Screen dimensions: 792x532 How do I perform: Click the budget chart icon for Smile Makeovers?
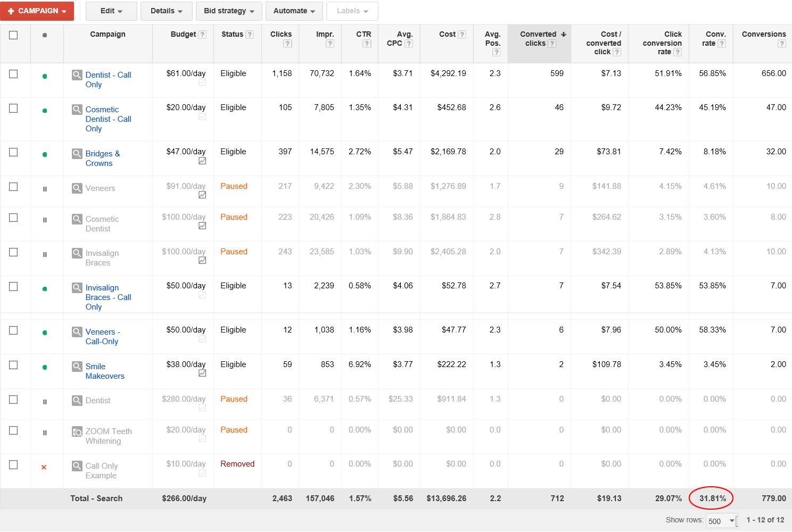tap(202, 373)
